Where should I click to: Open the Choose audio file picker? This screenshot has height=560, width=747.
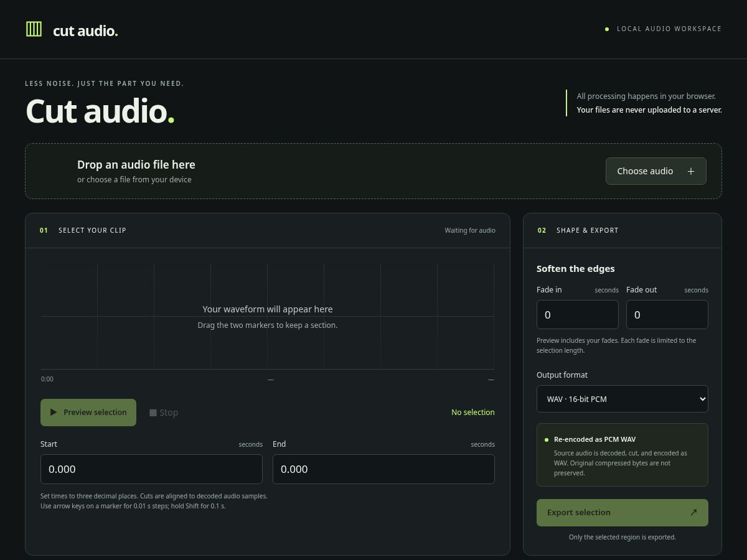pyautogui.click(x=655, y=171)
